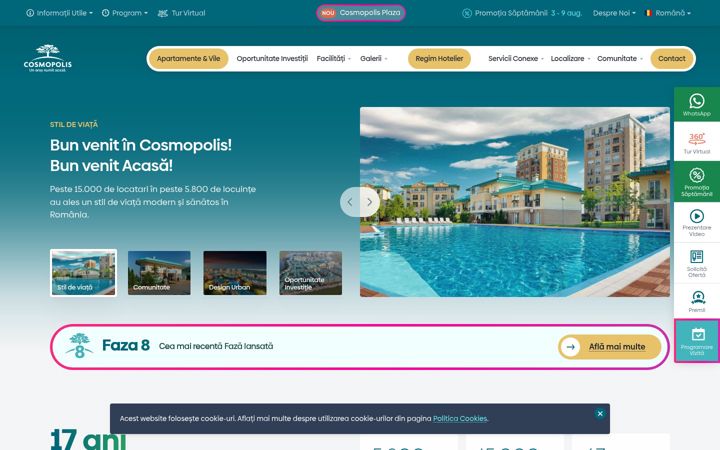Click the Faza 8 tree emblem

tap(79, 346)
